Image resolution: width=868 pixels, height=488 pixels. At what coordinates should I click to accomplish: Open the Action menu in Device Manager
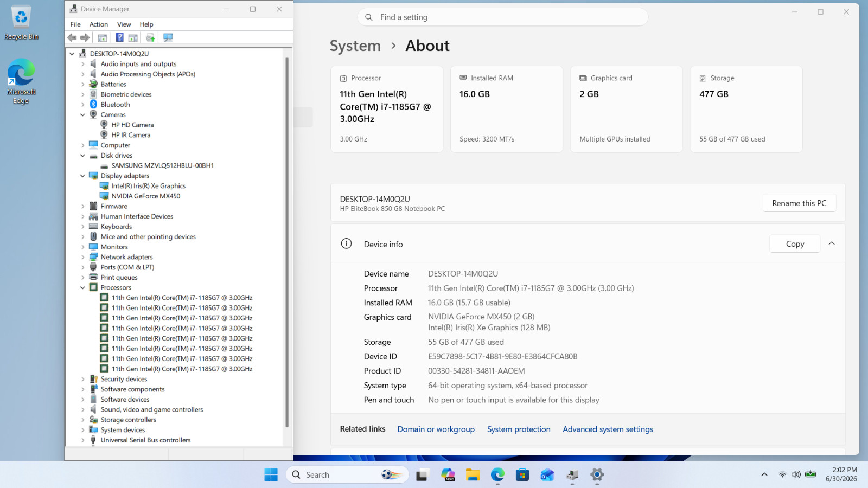(99, 24)
